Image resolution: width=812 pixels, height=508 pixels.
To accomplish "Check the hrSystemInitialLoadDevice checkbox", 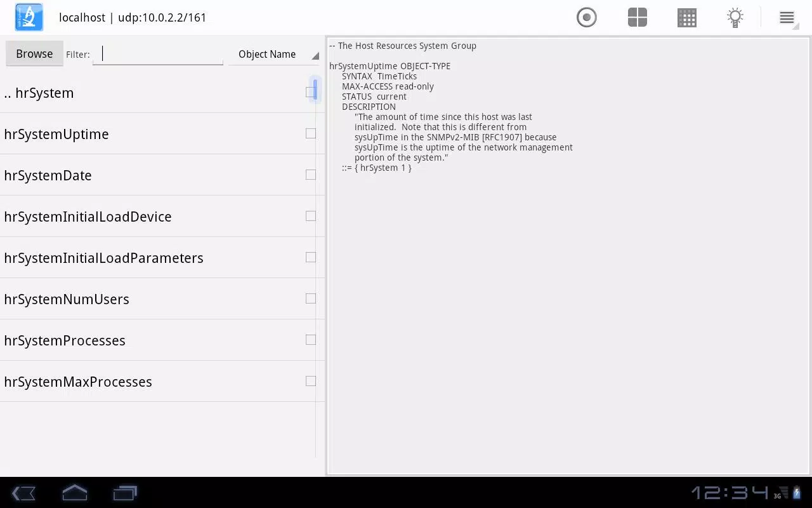I will [x=310, y=216].
